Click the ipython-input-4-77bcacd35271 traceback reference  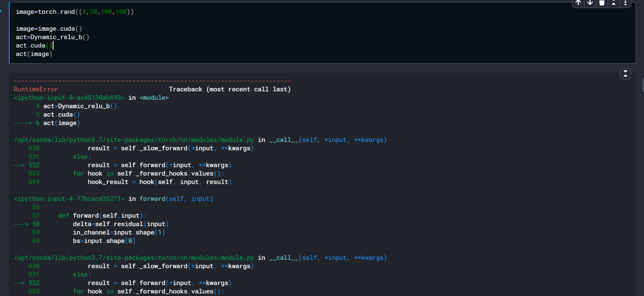[69, 199]
